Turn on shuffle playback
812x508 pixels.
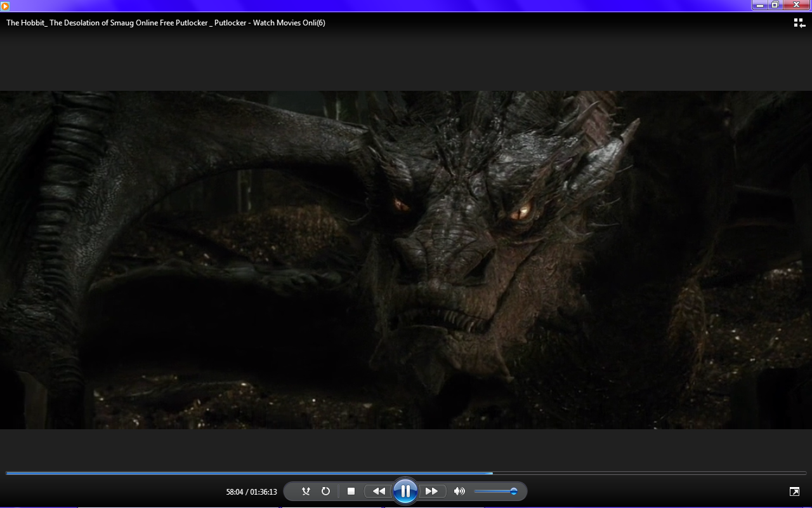point(306,491)
